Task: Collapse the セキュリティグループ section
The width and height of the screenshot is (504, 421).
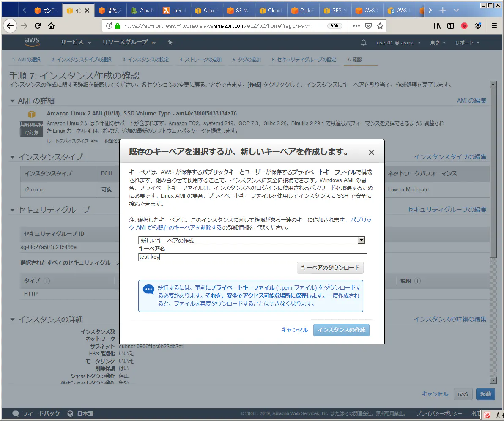Action: [x=12, y=210]
